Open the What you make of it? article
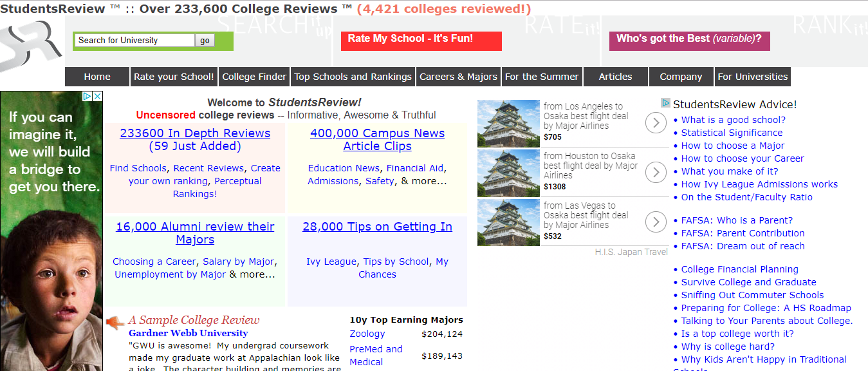 [x=730, y=171]
